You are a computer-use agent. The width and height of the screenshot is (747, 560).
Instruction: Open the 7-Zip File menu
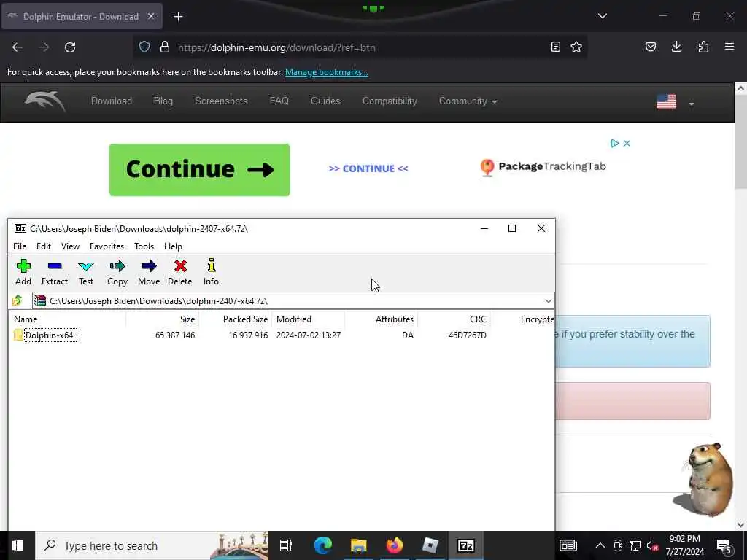[20, 246]
